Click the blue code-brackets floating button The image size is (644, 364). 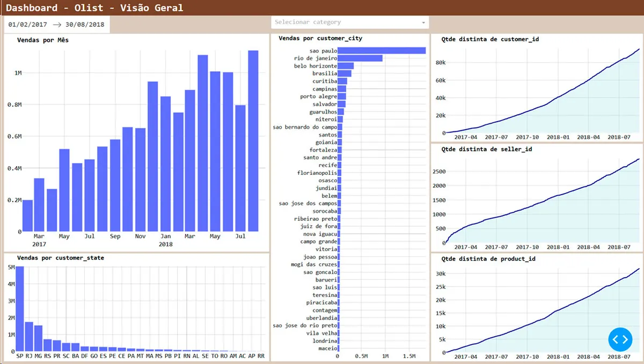[x=621, y=339]
